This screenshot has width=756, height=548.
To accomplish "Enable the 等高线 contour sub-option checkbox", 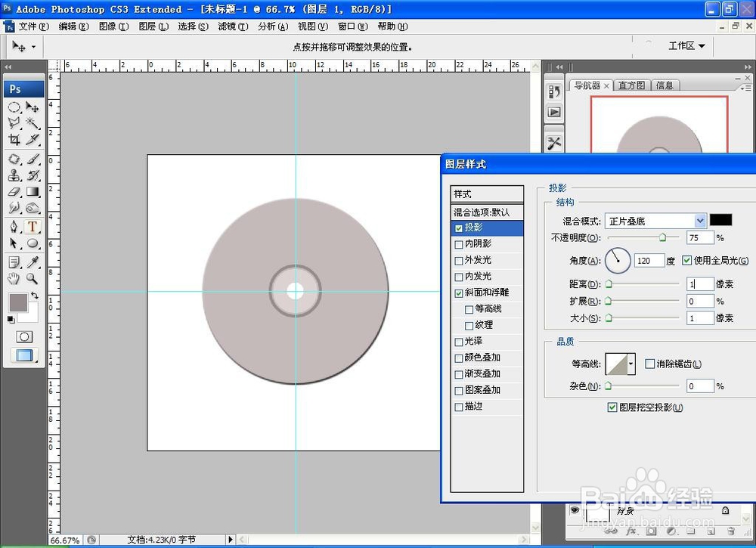I will tap(469, 309).
